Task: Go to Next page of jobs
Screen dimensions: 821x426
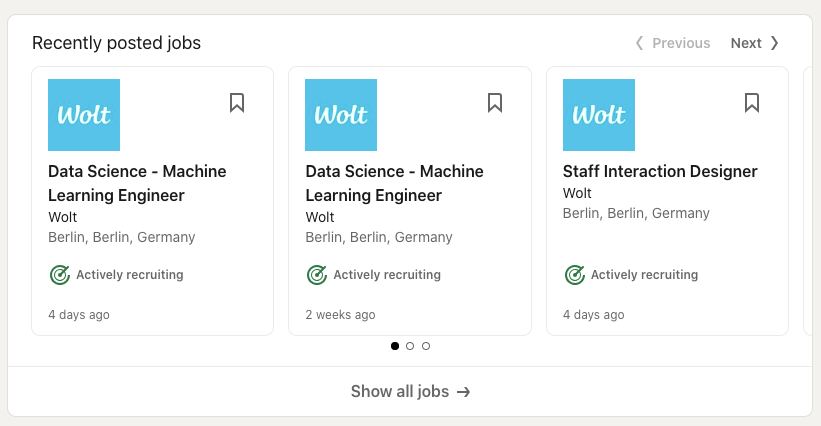Action: coord(755,43)
